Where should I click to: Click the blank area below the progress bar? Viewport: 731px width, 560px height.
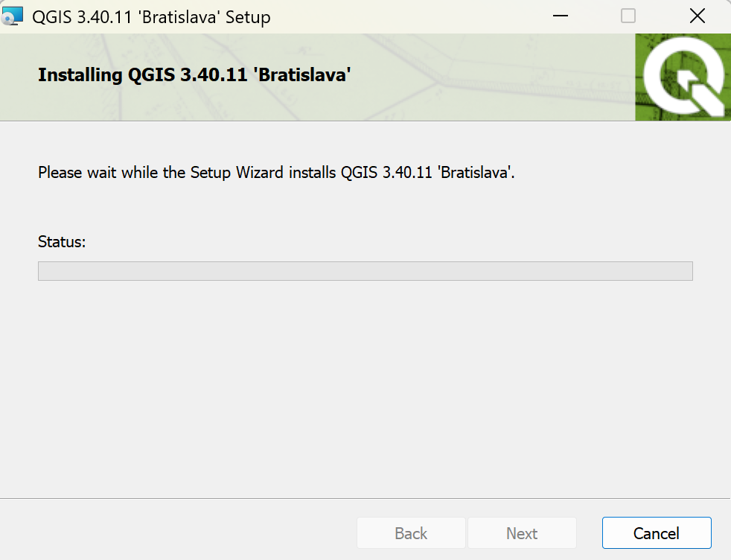click(x=365, y=387)
